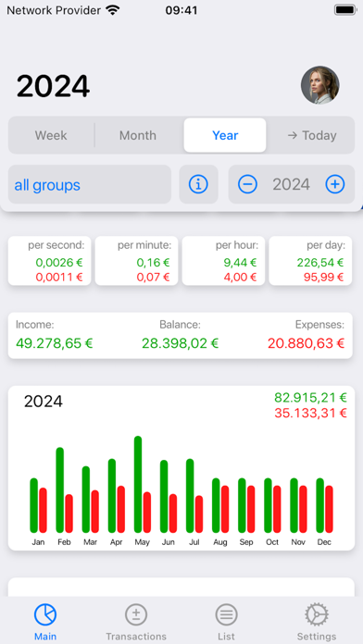This screenshot has width=363, height=644.
Task: Select the Aug red expense bar
Action: [225, 509]
